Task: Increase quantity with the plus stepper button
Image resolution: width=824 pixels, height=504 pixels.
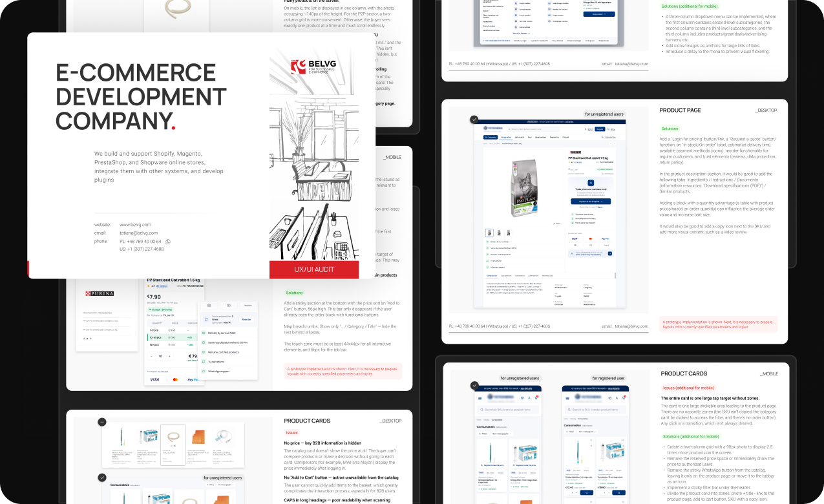Action: click(169, 356)
